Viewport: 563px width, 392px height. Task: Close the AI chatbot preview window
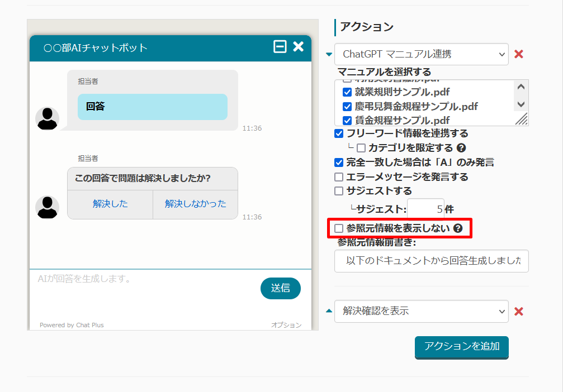click(x=299, y=47)
